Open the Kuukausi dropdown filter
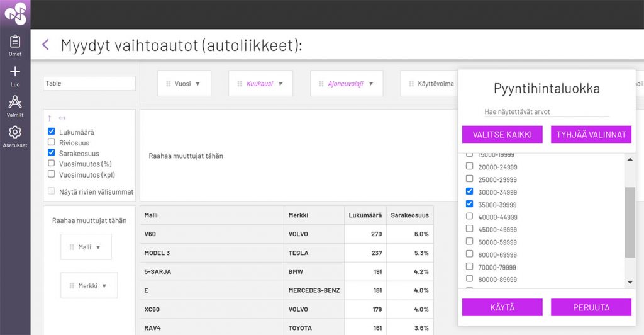644x335 pixels. pos(260,83)
